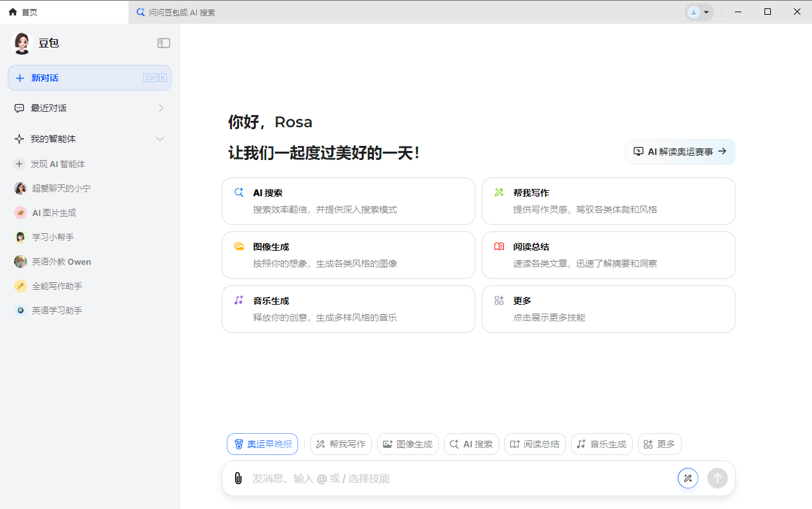
Task: Collapse the sidebar using the panel icon
Action: (164, 43)
